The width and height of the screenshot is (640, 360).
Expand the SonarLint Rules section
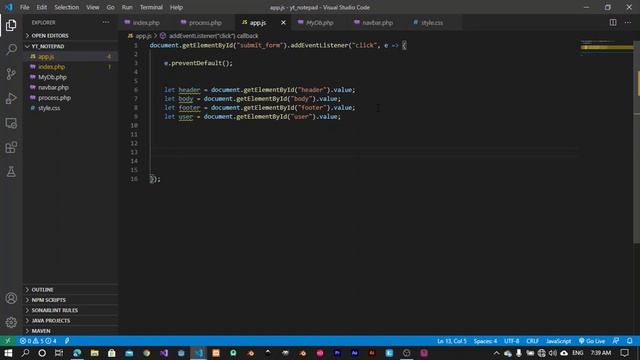pyautogui.click(x=55, y=310)
